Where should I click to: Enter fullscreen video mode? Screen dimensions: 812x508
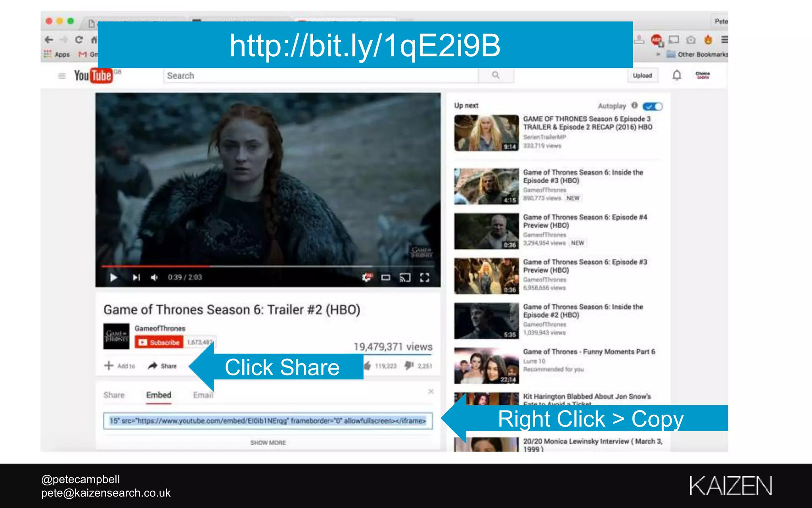pos(424,277)
